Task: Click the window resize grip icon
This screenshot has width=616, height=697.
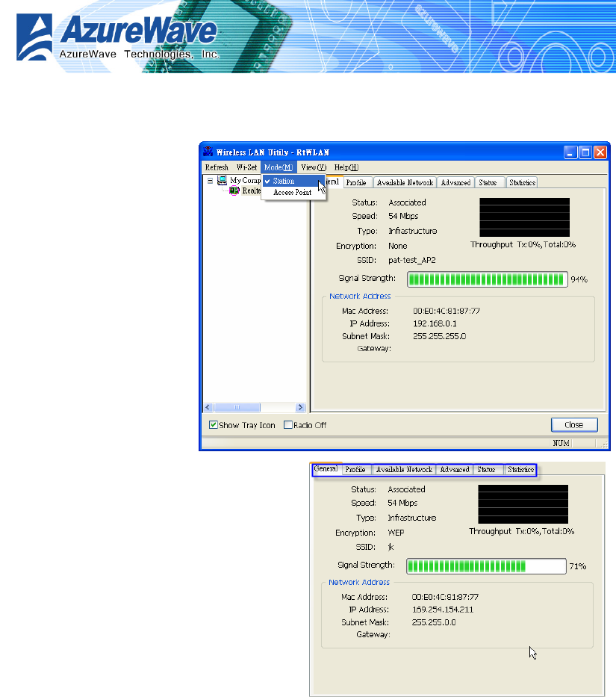Action: pyautogui.click(x=604, y=444)
